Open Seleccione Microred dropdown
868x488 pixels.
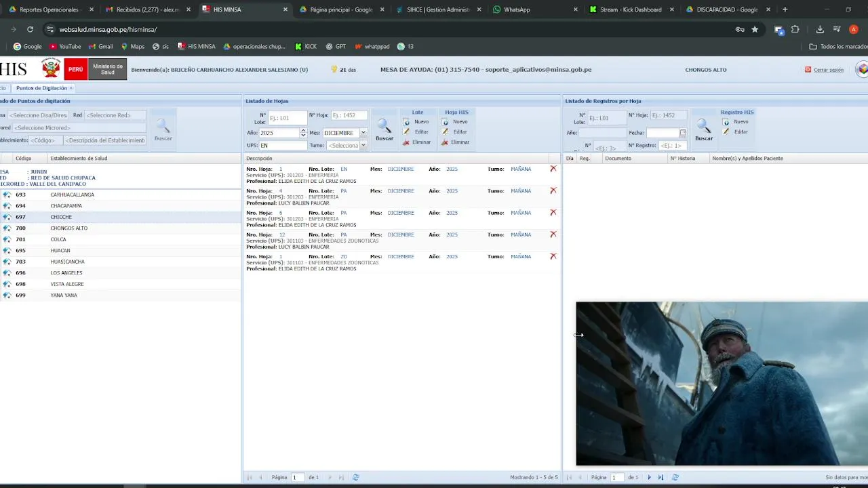tap(79, 127)
